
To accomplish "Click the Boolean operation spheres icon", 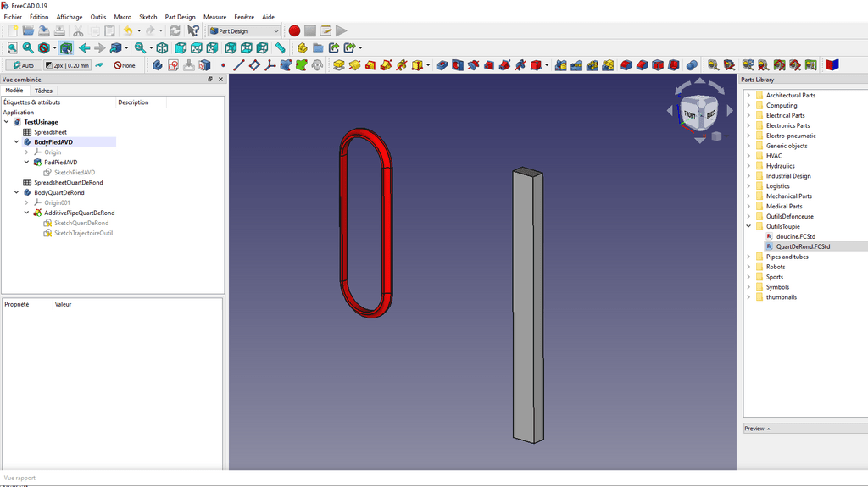I will (692, 65).
